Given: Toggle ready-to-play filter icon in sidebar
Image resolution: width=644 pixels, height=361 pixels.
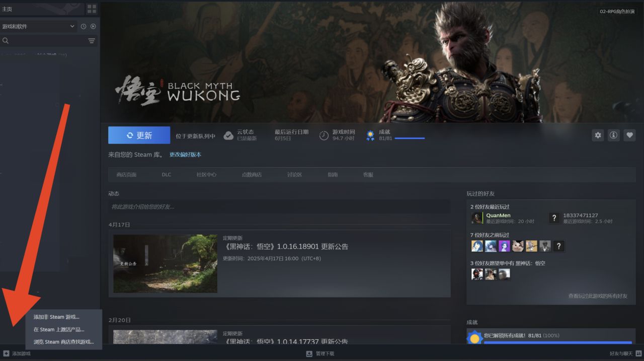Looking at the screenshot, I should tap(93, 26).
